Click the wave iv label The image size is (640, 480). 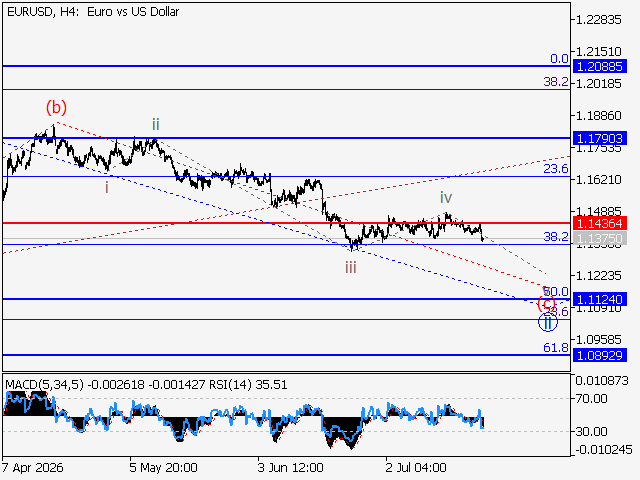pyautogui.click(x=446, y=198)
